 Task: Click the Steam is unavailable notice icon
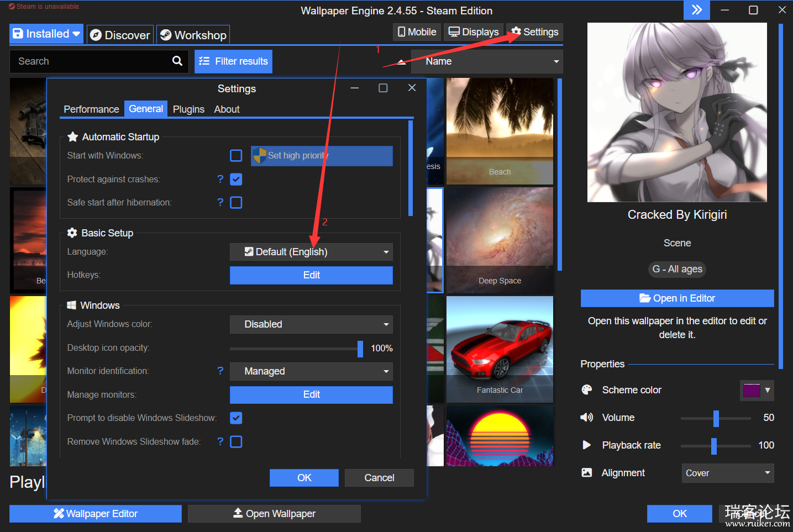(12, 7)
